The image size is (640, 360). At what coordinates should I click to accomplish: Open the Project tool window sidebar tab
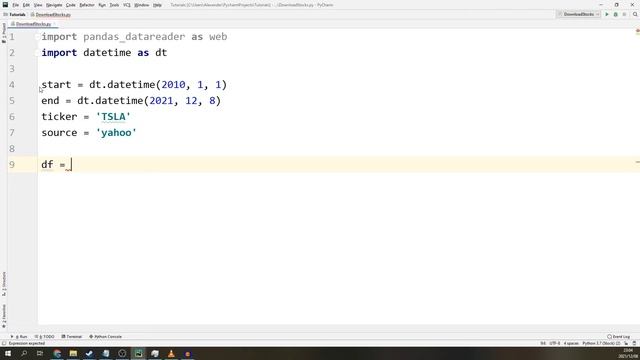[x=4, y=33]
